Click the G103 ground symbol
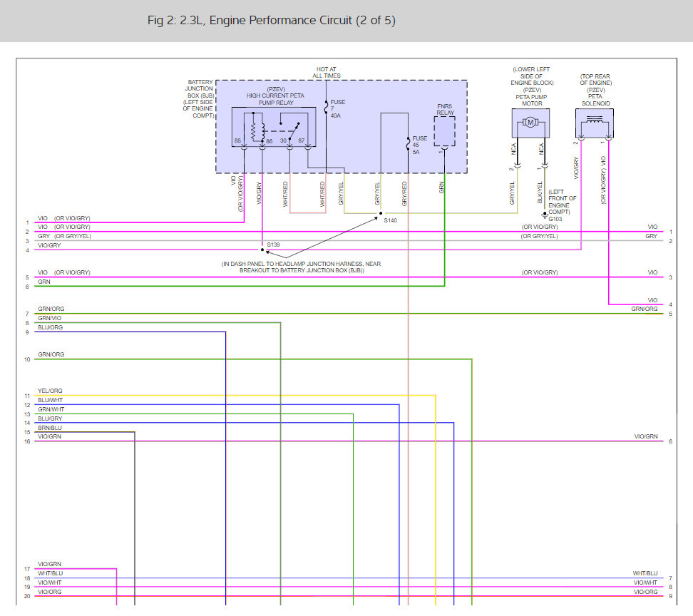693x616 pixels. pyautogui.click(x=545, y=215)
